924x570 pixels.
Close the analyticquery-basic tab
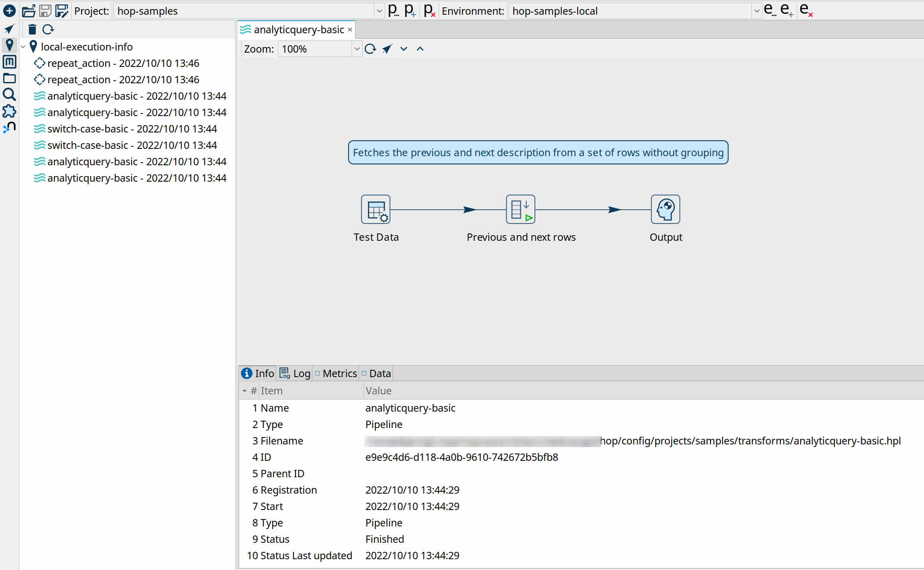[350, 29]
